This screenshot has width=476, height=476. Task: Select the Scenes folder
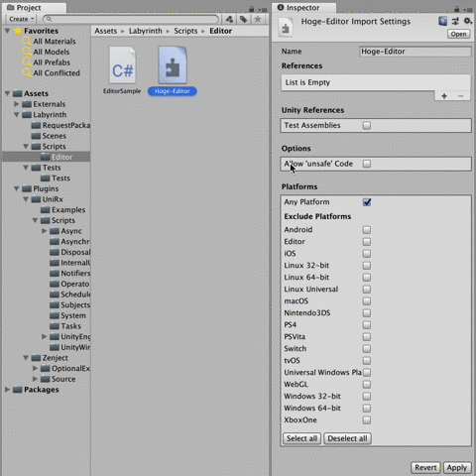click(x=49, y=136)
